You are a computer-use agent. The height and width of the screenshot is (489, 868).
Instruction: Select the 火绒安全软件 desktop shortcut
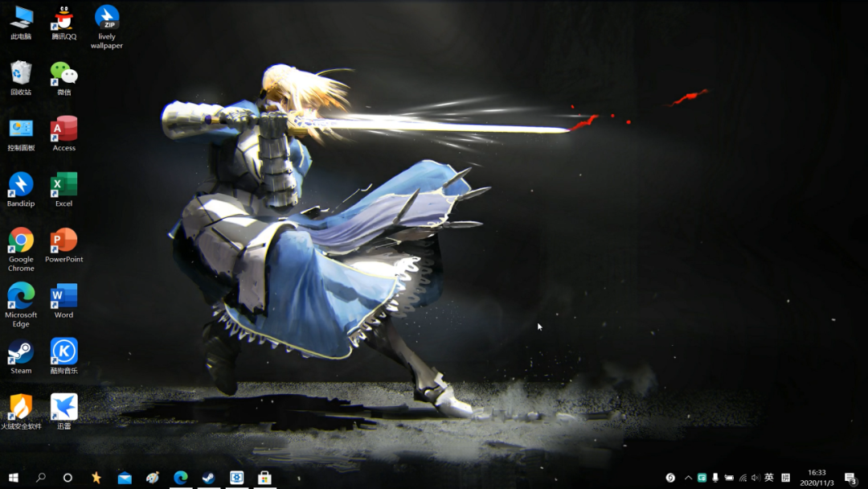pyautogui.click(x=21, y=412)
